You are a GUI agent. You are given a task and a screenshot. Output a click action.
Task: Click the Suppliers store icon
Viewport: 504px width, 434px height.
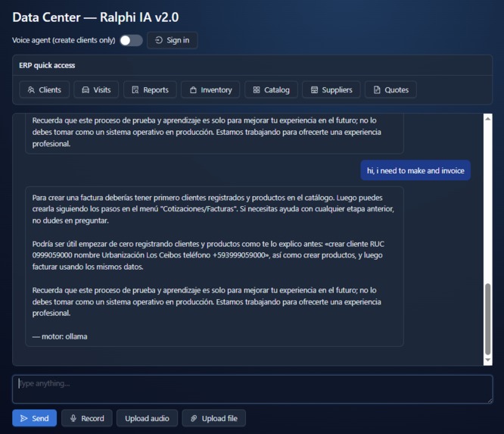(314, 90)
